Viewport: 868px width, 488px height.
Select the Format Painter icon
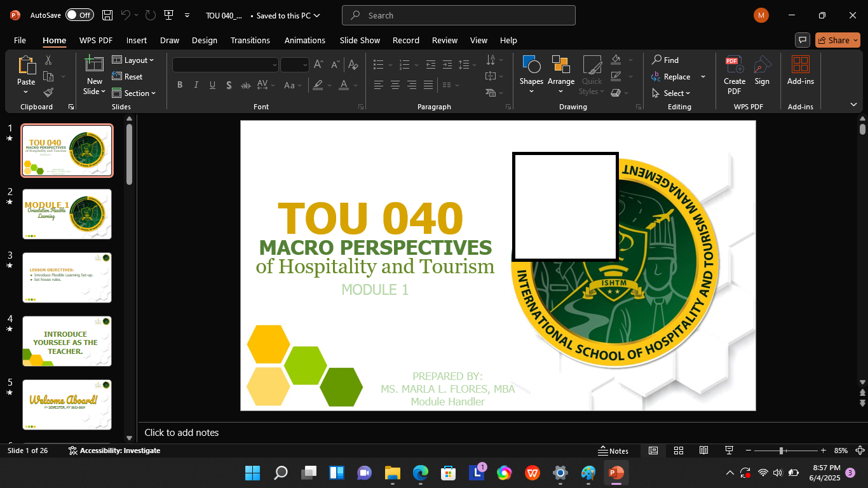(x=48, y=91)
